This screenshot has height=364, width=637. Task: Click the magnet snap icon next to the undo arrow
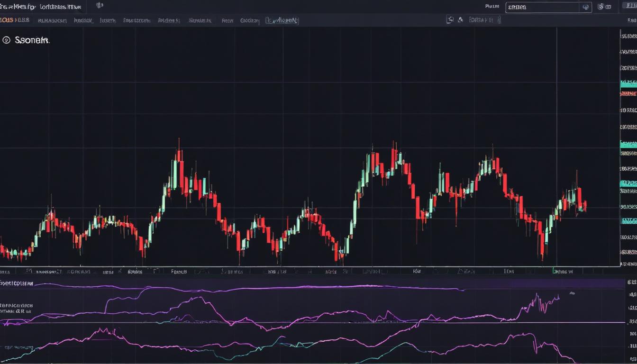(x=460, y=19)
